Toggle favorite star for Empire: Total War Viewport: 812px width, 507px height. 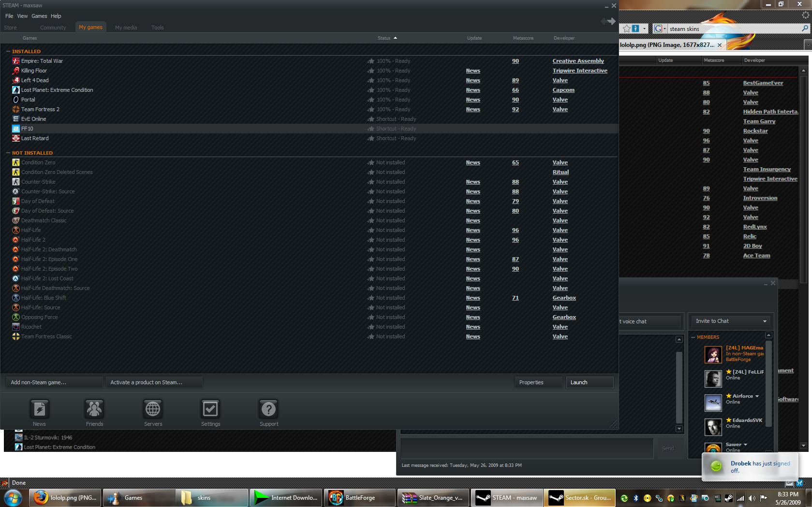371,61
